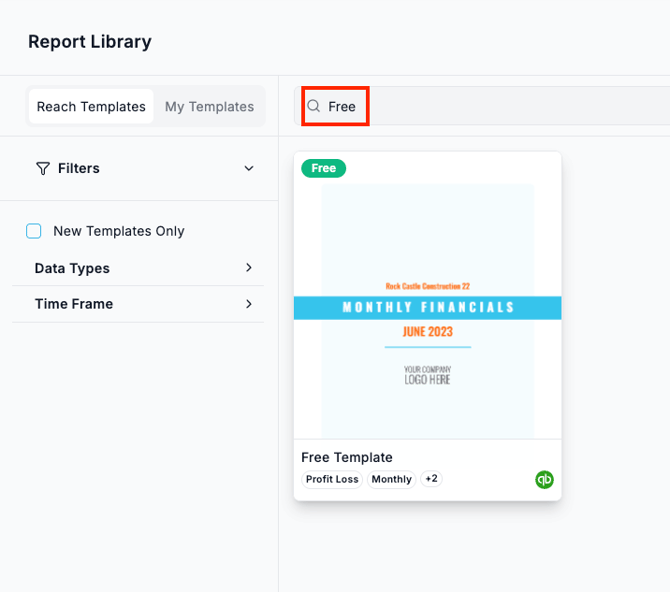This screenshot has width=670, height=592.
Task: Click the search magnifier icon
Action: (313, 106)
